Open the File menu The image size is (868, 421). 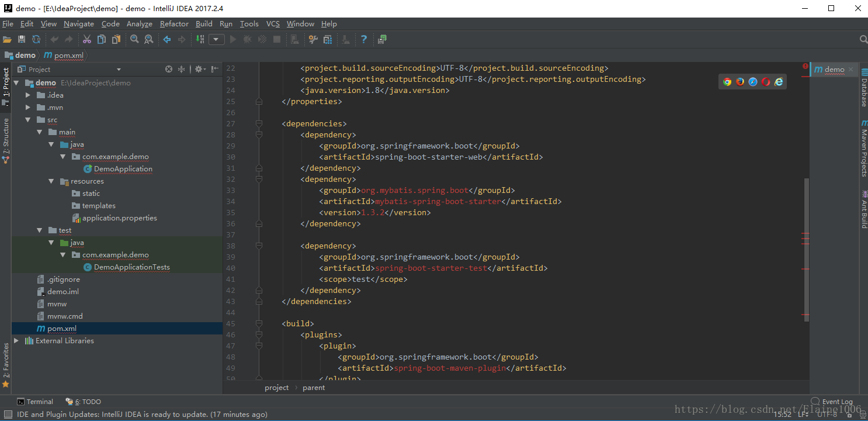click(8, 24)
